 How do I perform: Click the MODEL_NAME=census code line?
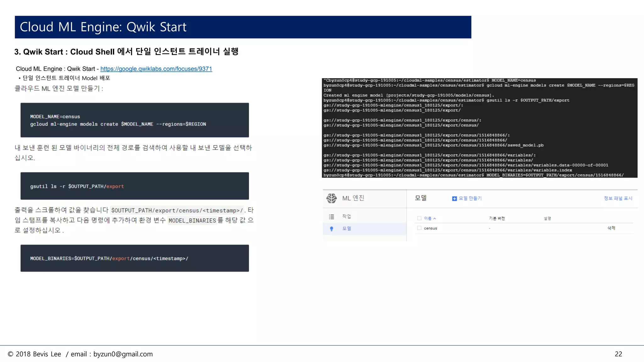pos(55,117)
